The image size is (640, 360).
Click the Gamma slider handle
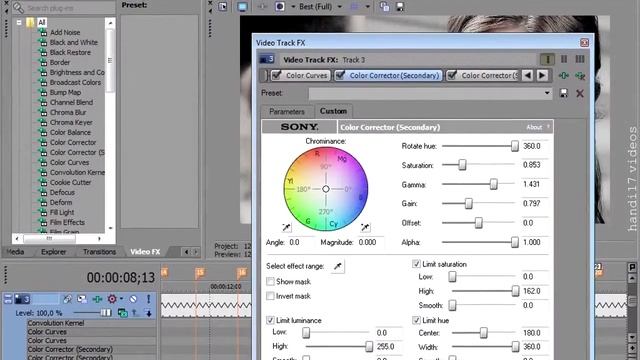(493, 184)
